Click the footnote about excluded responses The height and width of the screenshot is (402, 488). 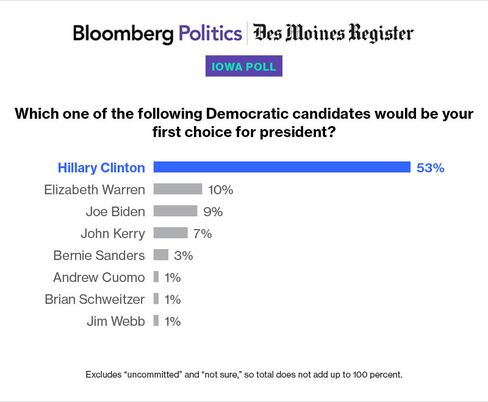pos(244,374)
